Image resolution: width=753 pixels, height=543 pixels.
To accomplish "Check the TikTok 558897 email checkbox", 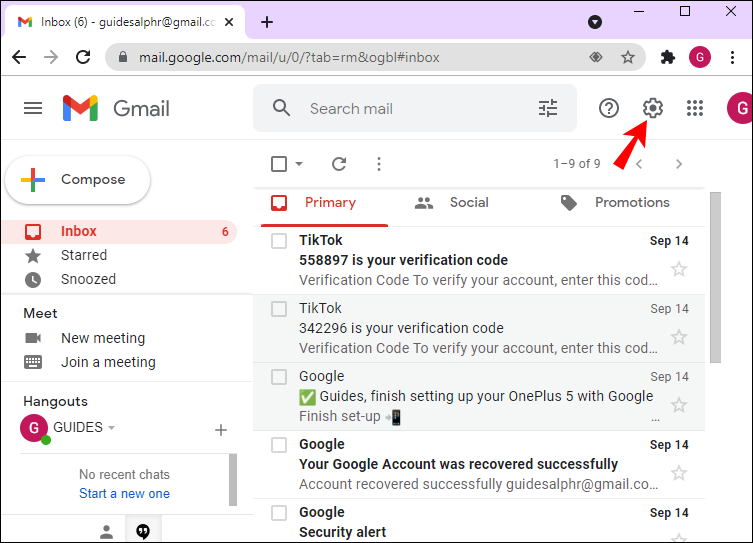I will (279, 241).
